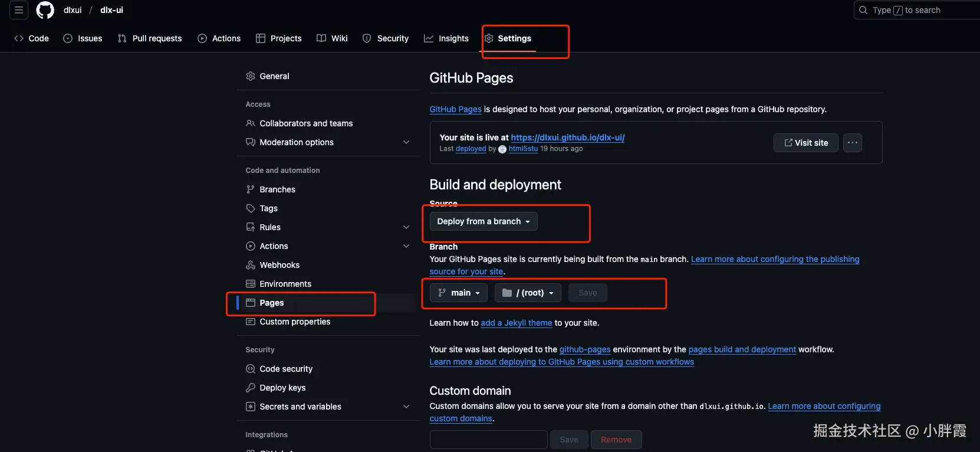Click the GitHub Octocat logo
This screenshot has height=452, width=980.
pos(45,10)
